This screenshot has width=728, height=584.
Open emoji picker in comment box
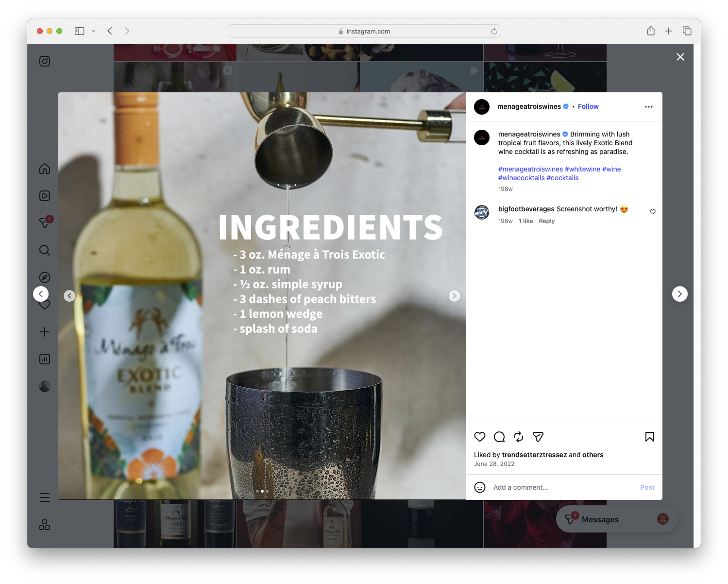click(480, 487)
